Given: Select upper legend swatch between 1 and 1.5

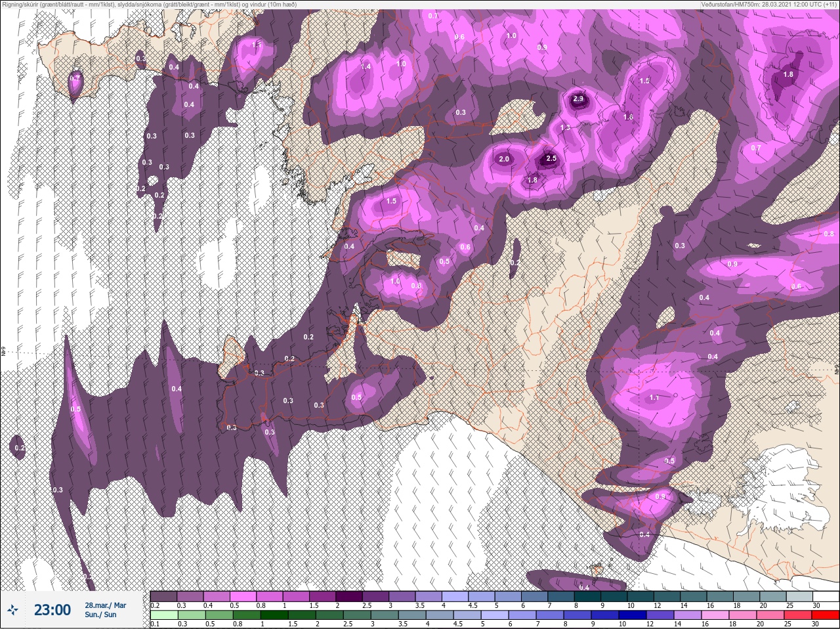Looking at the screenshot, I should (297, 596).
